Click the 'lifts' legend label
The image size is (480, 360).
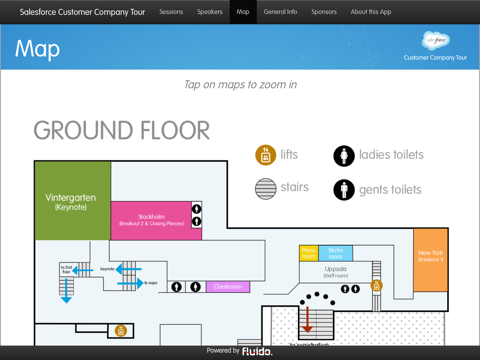289,155
